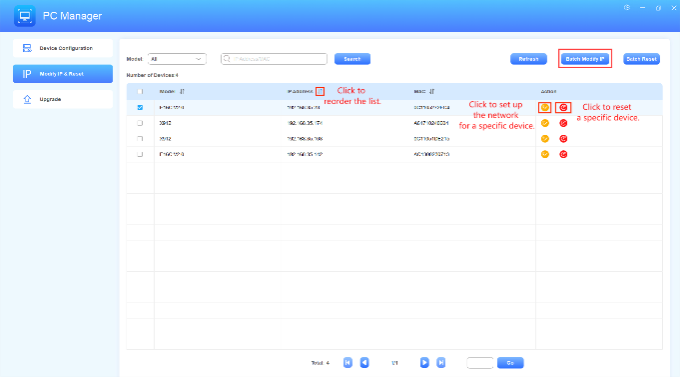Viewport: 680px width, 377px height.
Task: Open the Model filter dropdown
Action: 177,59
